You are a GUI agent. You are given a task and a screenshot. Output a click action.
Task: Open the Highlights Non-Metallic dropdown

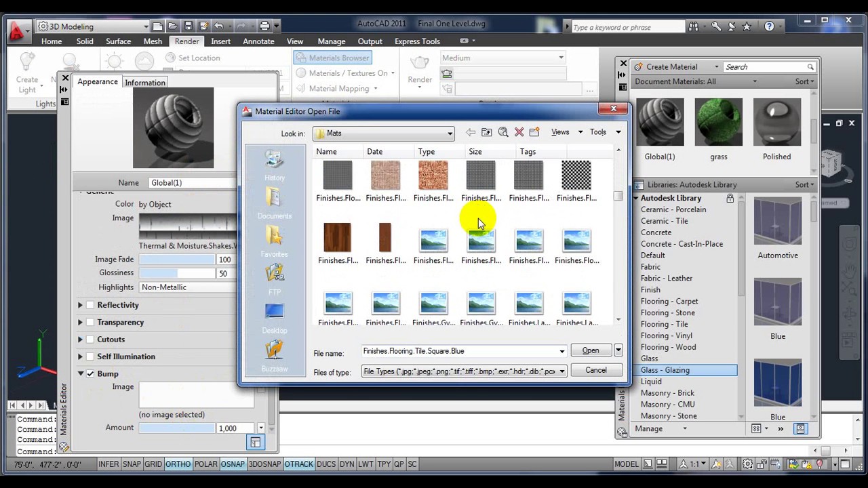coord(188,287)
